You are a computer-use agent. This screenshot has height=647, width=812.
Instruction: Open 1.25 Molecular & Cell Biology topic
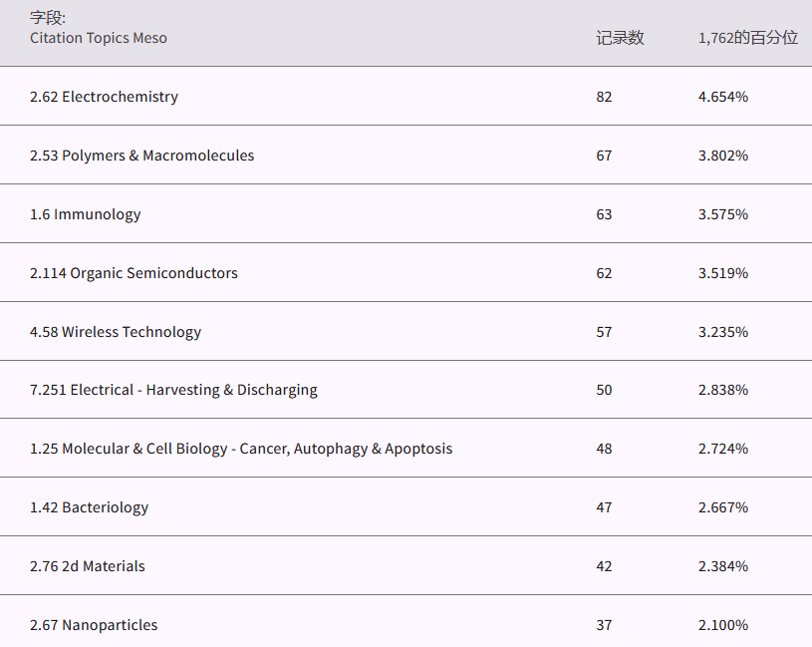point(240,449)
